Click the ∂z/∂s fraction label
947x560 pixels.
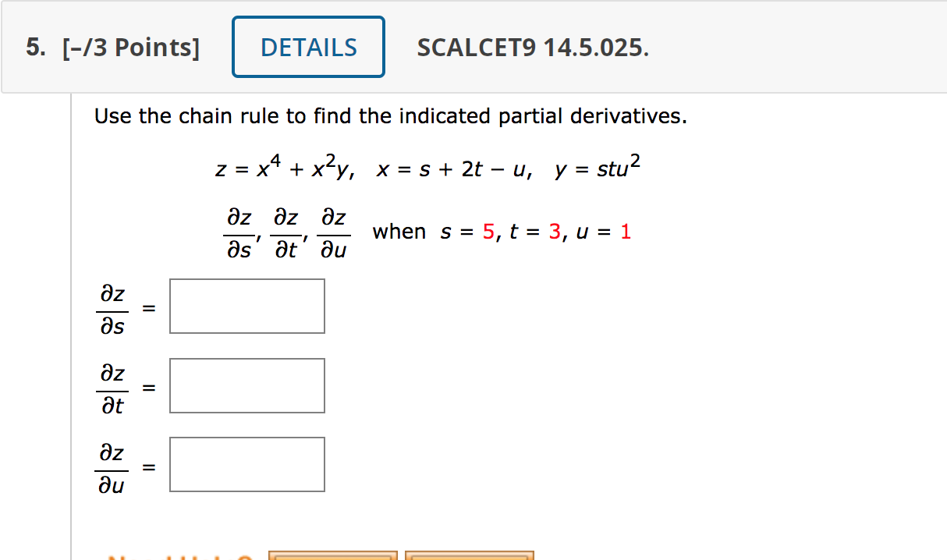click(x=112, y=306)
